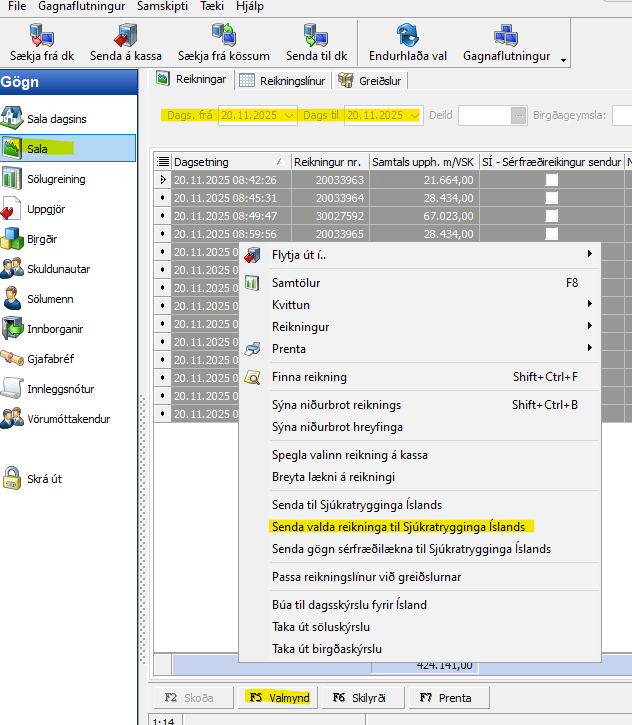Tick SÍ checkbox for invoice 20033963

tap(551, 180)
